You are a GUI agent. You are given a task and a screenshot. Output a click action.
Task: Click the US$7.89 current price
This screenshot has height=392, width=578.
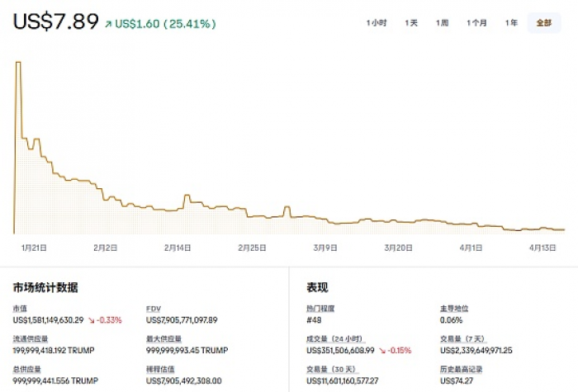(x=55, y=21)
